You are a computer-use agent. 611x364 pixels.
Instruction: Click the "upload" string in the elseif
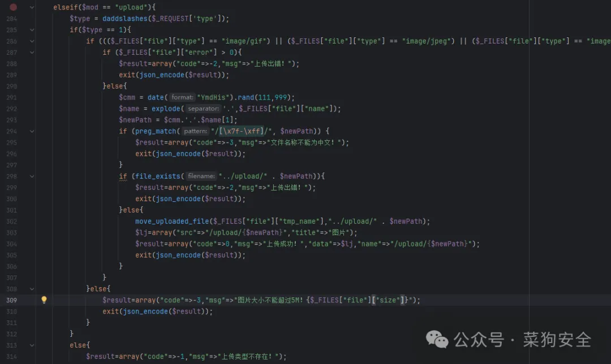131,7
